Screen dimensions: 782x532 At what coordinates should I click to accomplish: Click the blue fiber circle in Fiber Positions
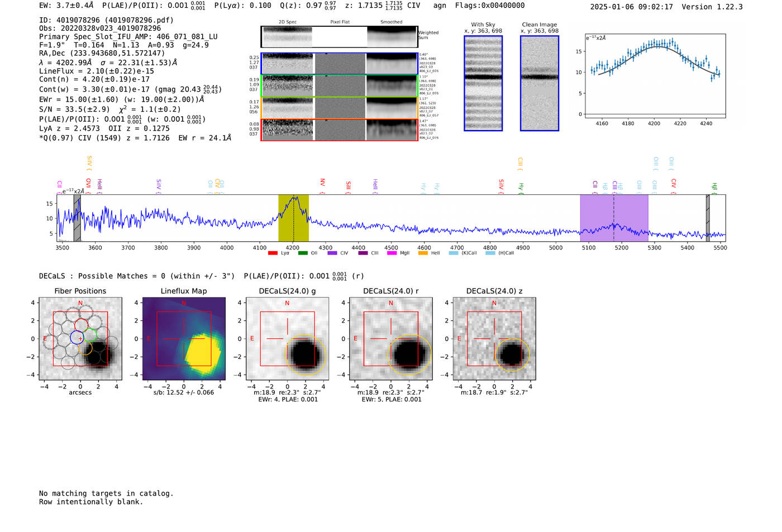point(77,338)
